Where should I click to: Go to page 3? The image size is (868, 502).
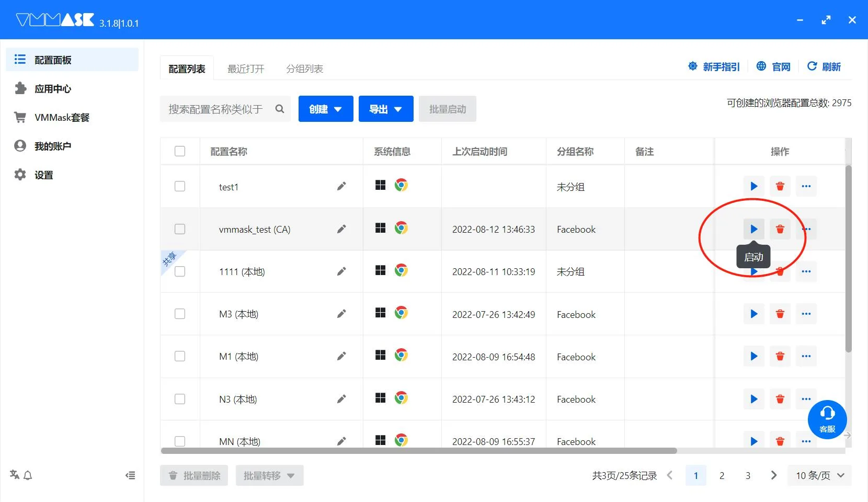click(748, 475)
